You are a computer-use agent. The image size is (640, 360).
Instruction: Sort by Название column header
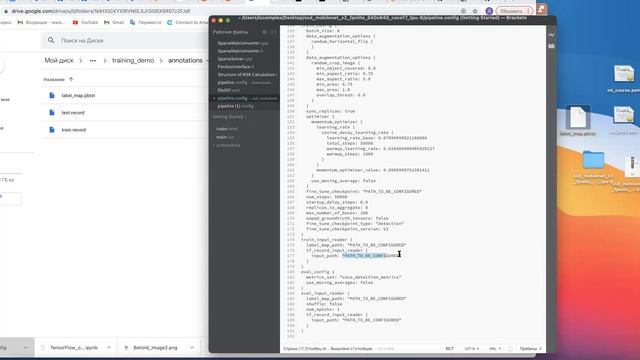click(x=54, y=80)
